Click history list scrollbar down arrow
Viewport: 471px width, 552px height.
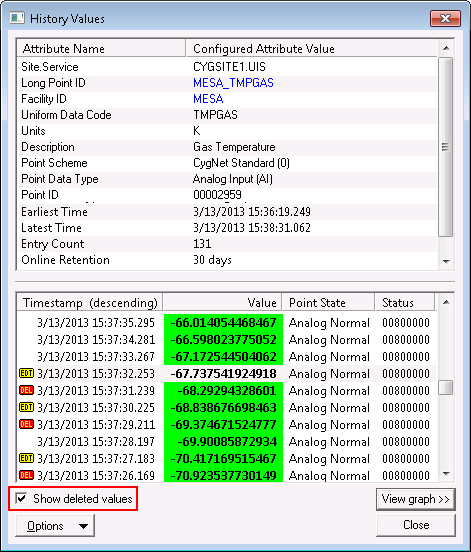[446, 473]
